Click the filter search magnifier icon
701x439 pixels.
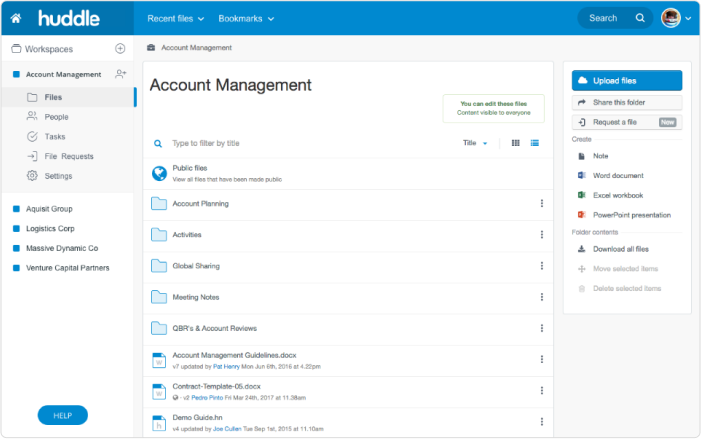(x=158, y=144)
